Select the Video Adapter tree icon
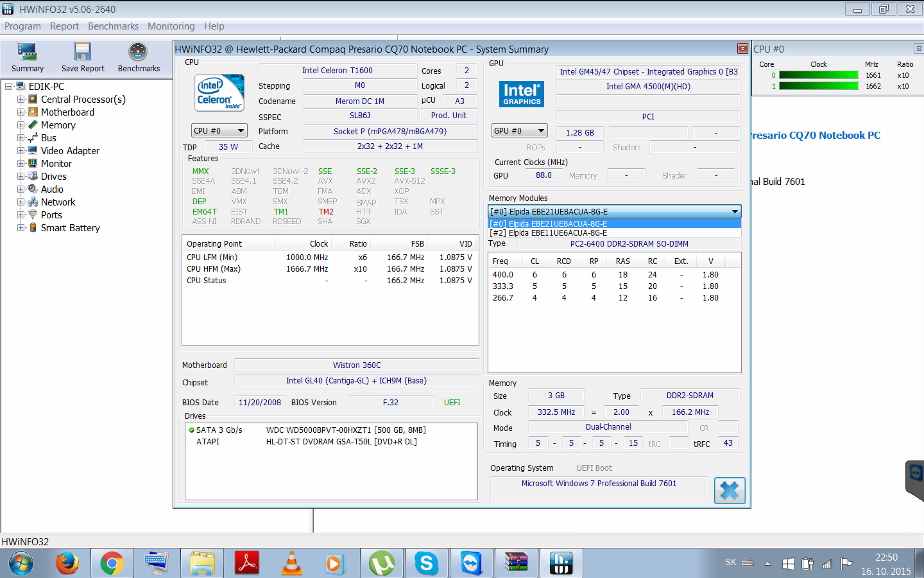This screenshot has width=924, height=578. pos(33,151)
